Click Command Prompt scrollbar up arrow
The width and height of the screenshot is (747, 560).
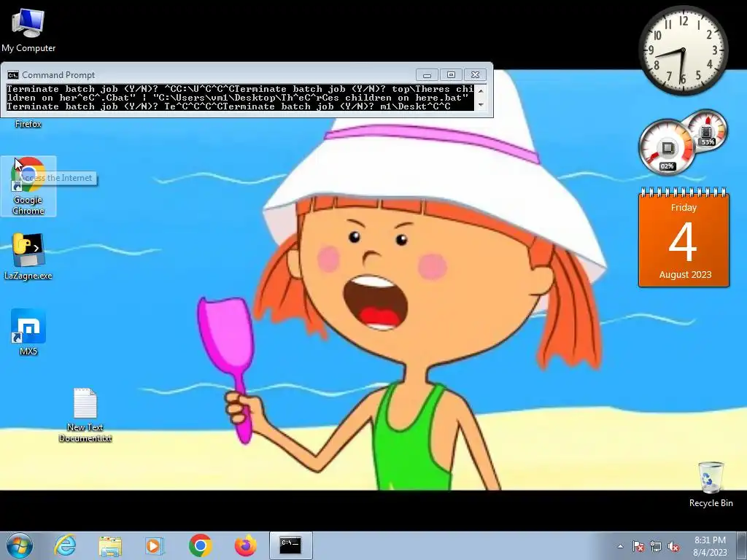(481, 90)
